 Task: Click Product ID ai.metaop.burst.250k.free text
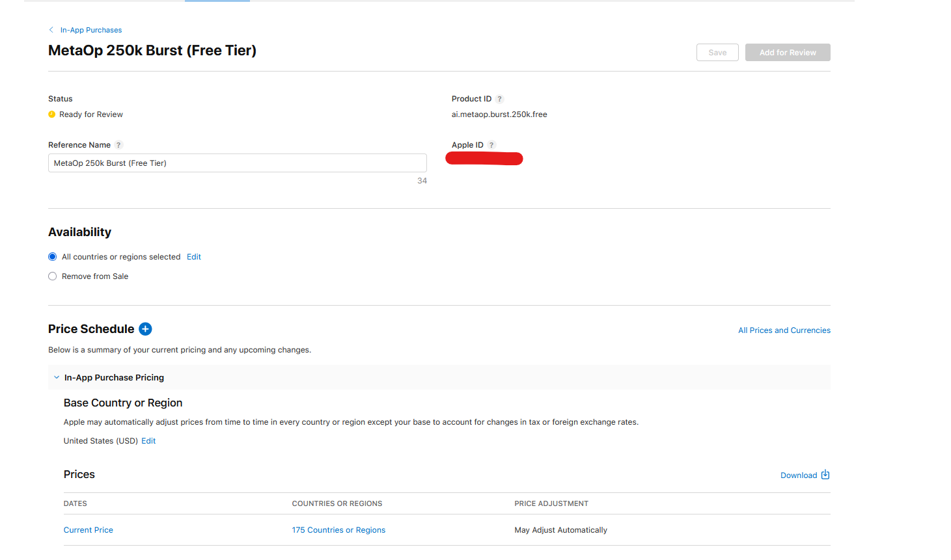click(x=499, y=114)
